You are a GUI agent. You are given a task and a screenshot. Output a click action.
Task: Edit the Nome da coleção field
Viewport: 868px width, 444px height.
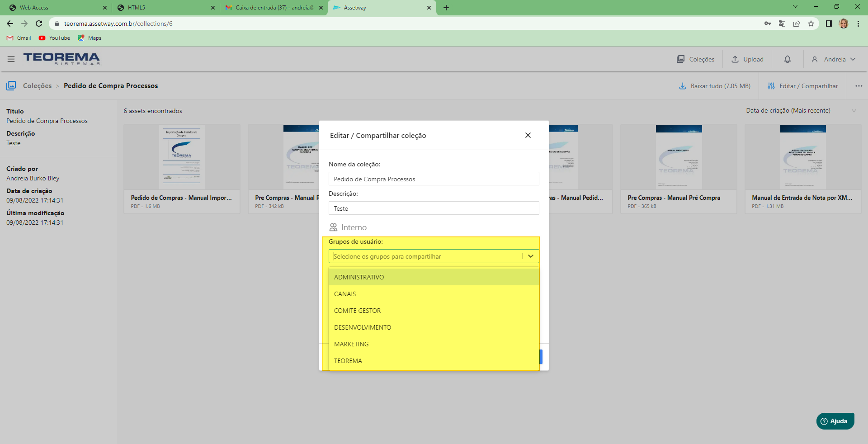click(434, 179)
